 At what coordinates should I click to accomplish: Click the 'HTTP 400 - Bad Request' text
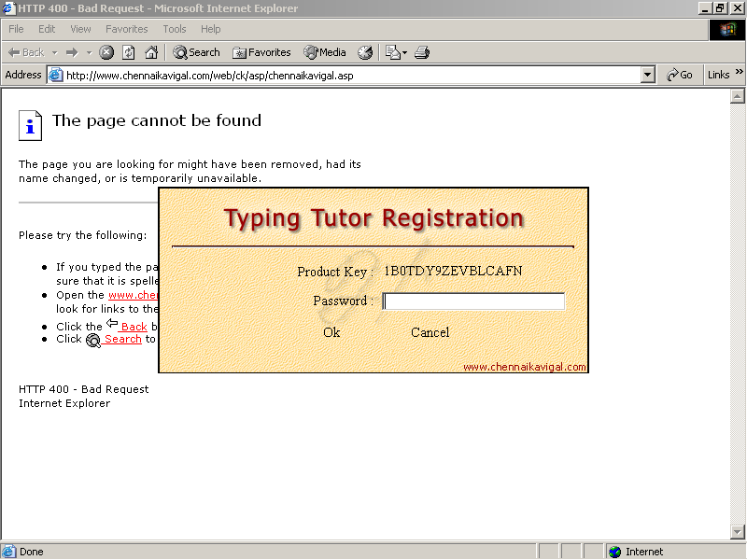[84, 389]
